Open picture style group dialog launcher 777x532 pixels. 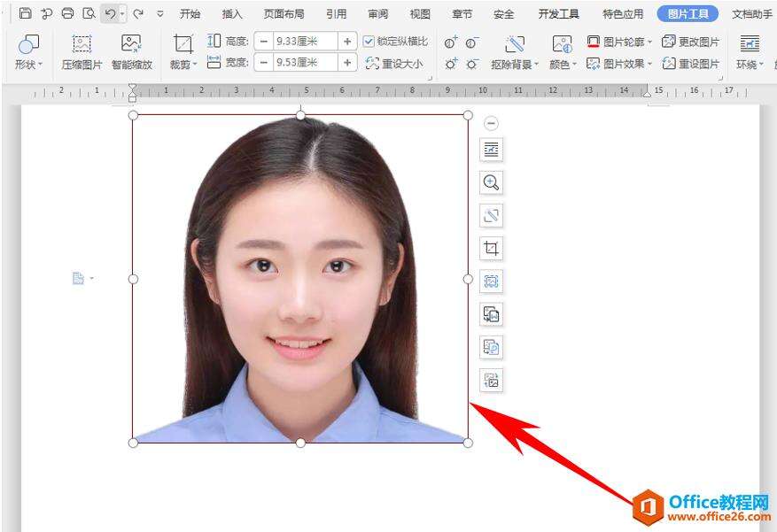click(x=720, y=78)
